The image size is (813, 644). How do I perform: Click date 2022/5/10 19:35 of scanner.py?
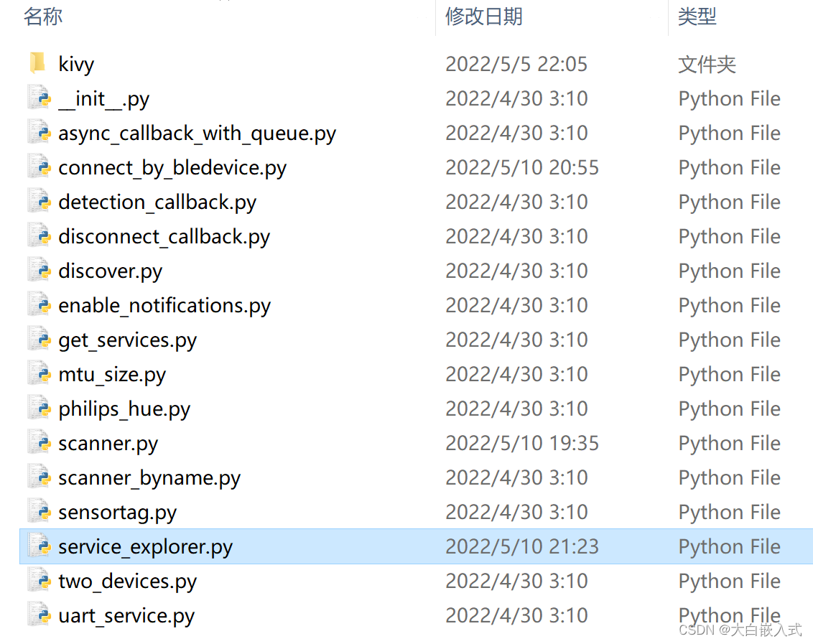[x=522, y=444]
